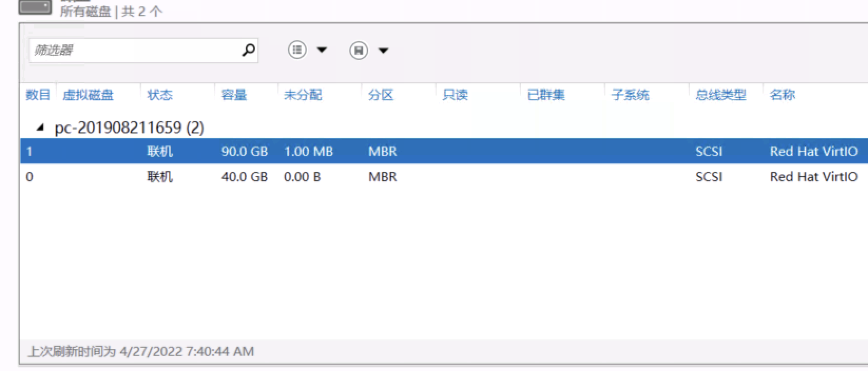Screen dimensions: 868x371
Task: Click MBR partition cell of disk 1
Action: point(383,152)
